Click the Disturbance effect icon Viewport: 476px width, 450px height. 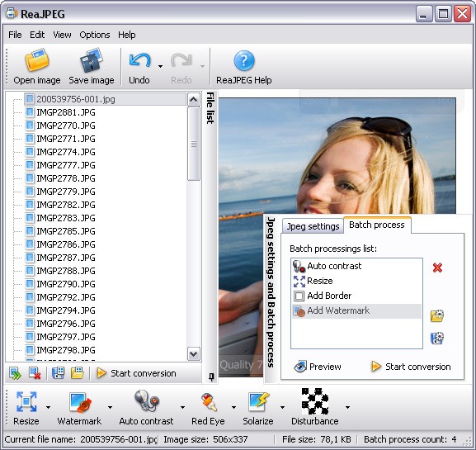coord(315,401)
